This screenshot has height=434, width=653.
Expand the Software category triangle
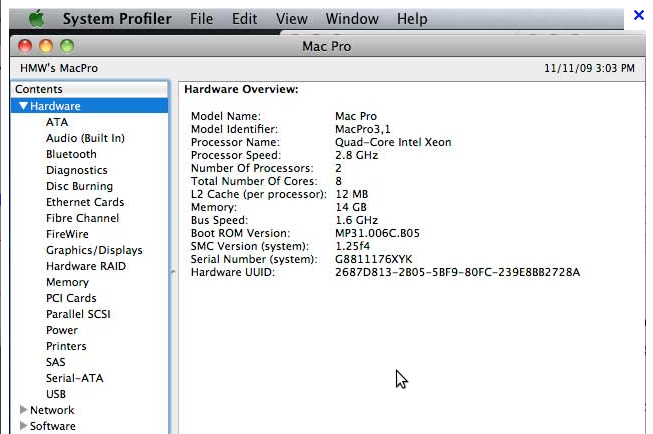pos(23,426)
